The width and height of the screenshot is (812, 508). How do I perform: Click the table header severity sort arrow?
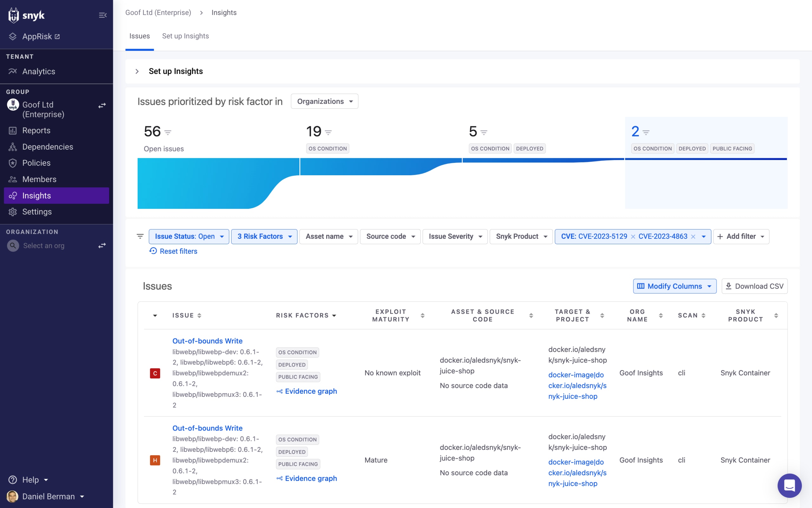pos(155,316)
